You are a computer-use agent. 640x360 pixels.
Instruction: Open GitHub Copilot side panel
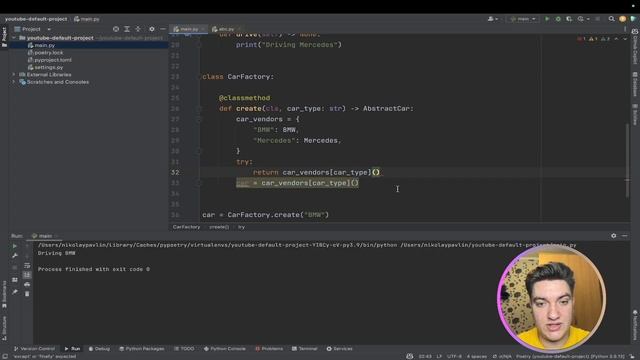click(635, 46)
